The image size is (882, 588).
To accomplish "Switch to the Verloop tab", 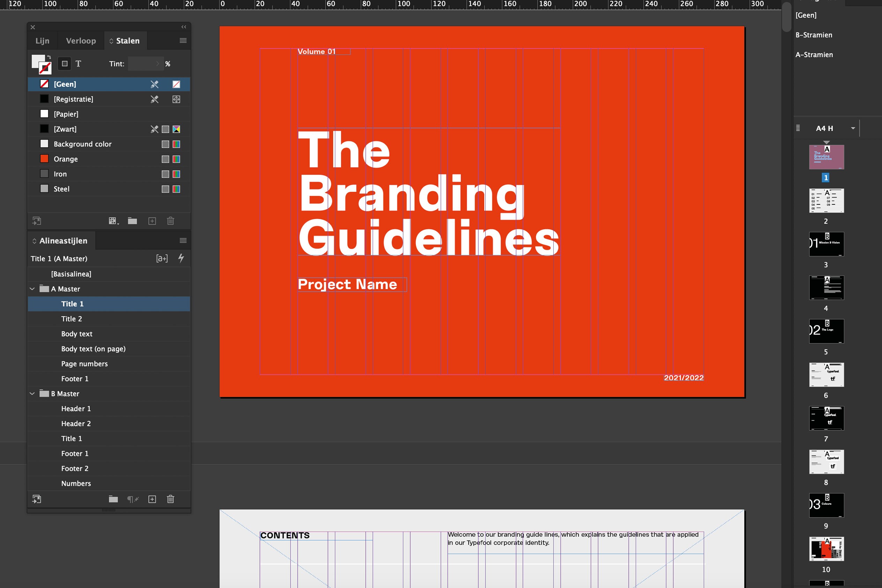I will [81, 40].
